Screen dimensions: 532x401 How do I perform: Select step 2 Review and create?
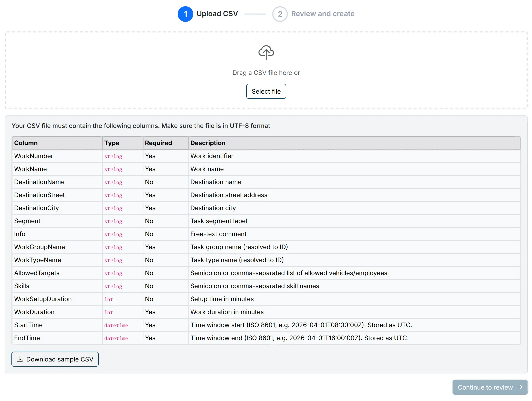[313, 14]
